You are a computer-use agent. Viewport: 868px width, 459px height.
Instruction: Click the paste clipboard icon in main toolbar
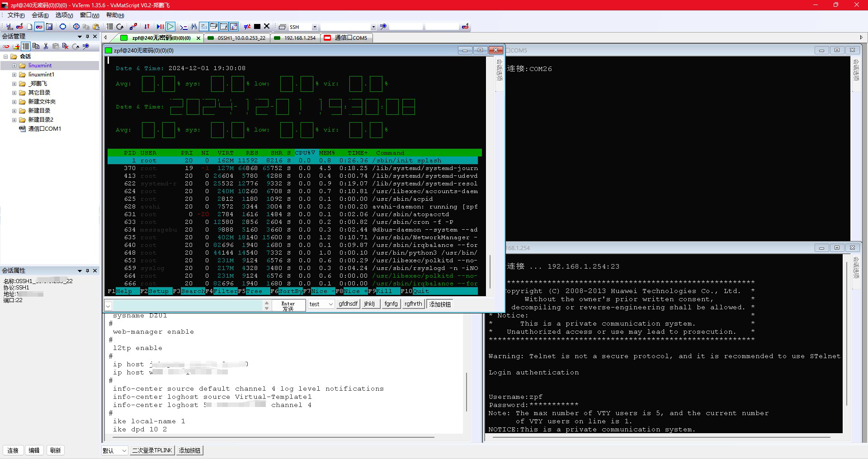[x=96, y=27]
